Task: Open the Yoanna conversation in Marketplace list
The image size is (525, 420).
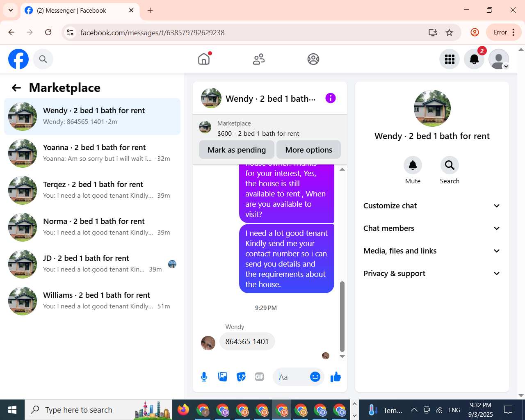Action: [x=92, y=153]
